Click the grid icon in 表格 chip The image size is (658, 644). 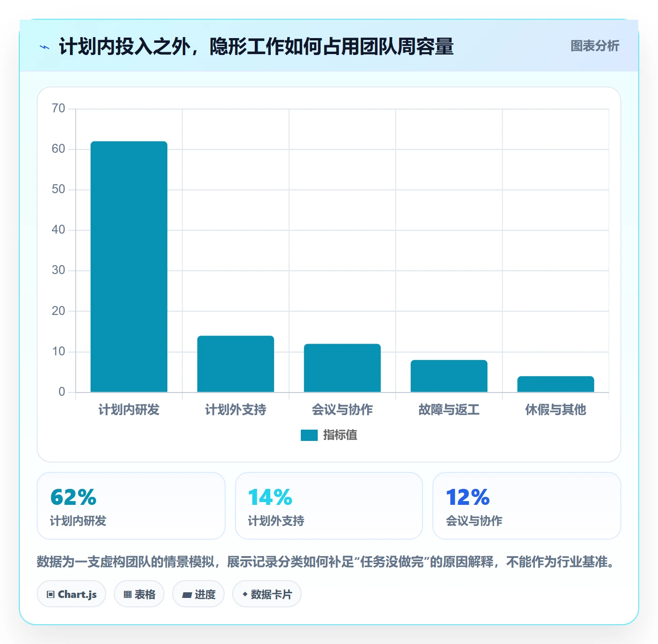(x=127, y=595)
